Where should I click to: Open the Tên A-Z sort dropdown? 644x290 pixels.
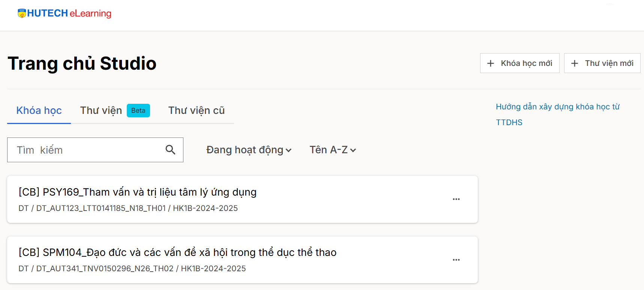point(329,150)
